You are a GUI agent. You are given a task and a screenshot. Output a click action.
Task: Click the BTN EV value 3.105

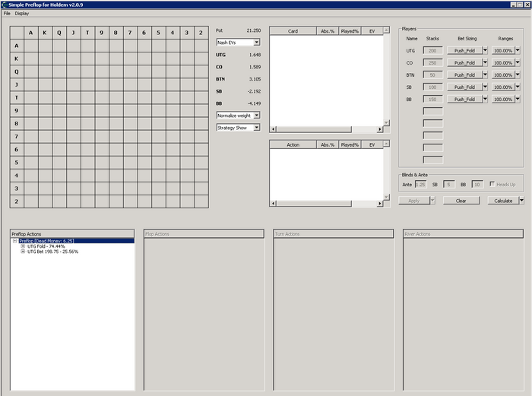coord(255,79)
